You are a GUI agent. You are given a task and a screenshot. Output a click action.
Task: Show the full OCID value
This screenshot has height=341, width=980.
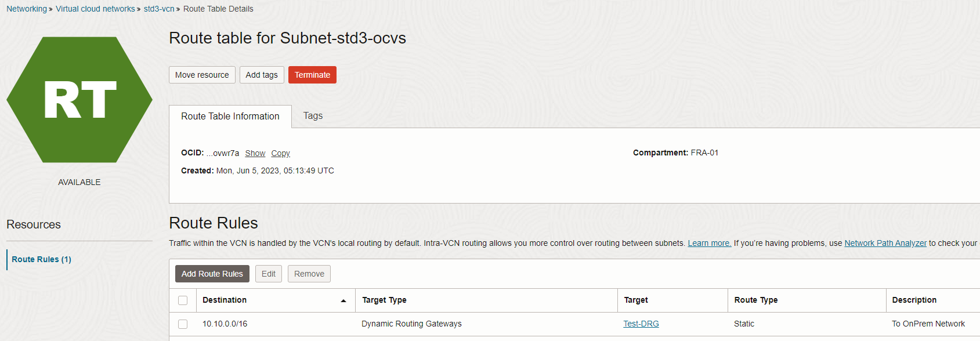(x=255, y=153)
